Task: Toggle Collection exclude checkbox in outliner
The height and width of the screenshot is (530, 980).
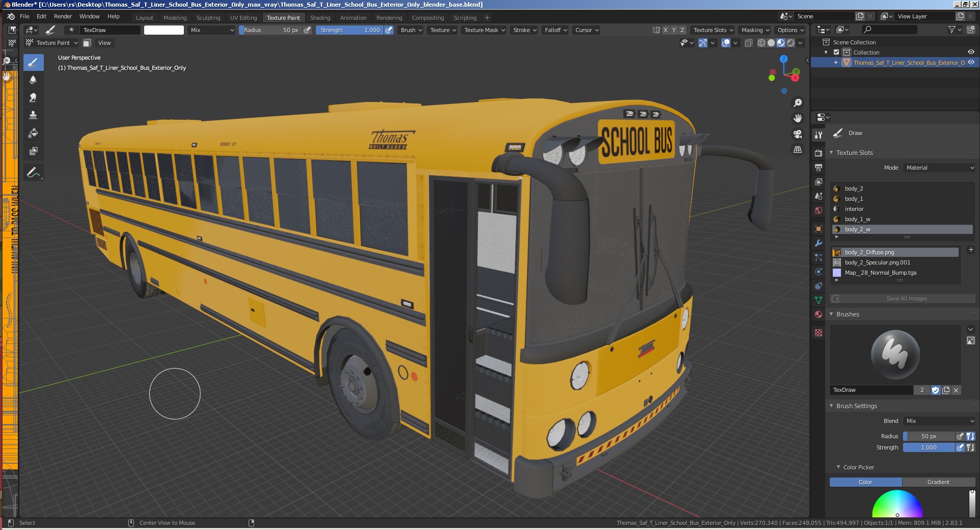Action: (836, 52)
